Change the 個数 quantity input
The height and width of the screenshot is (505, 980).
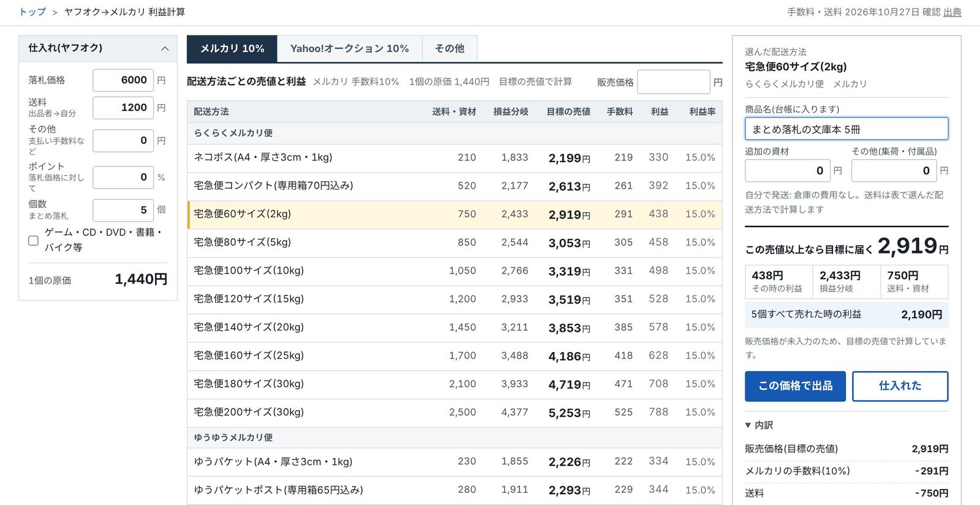(x=123, y=210)
